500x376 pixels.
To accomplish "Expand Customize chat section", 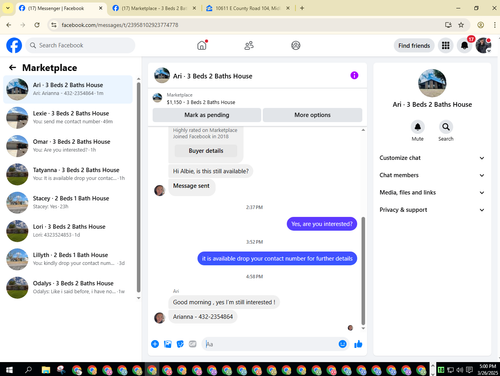I will click(432, 158).
